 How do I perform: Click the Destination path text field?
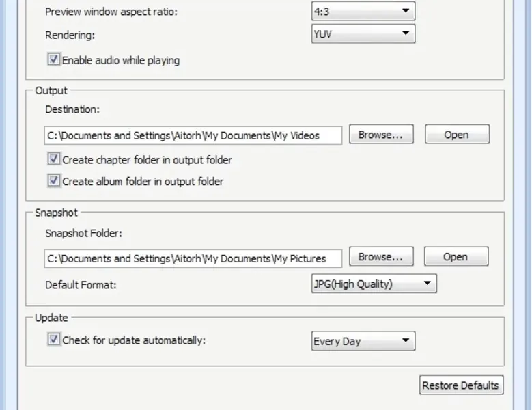[x=193, y=135]
